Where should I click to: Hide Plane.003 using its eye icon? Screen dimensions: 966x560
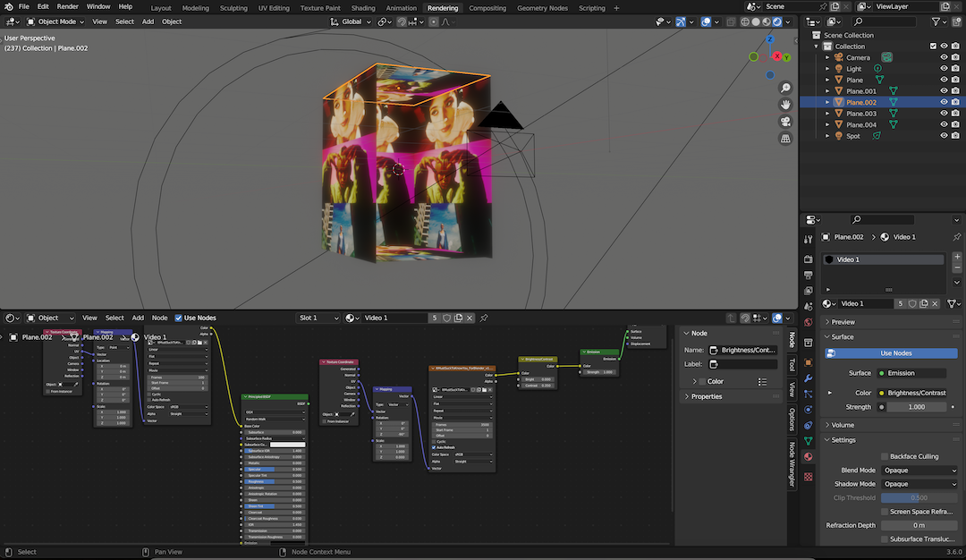944,114
